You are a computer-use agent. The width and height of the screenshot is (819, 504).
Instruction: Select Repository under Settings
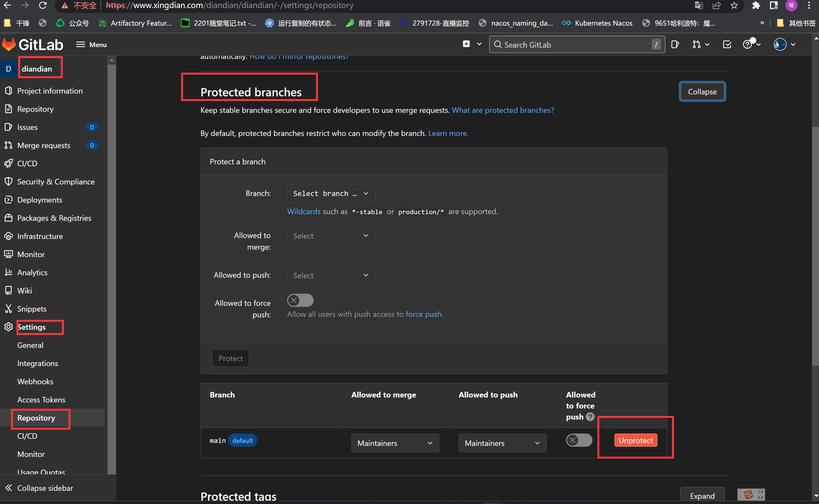click(x=36, y=418)
